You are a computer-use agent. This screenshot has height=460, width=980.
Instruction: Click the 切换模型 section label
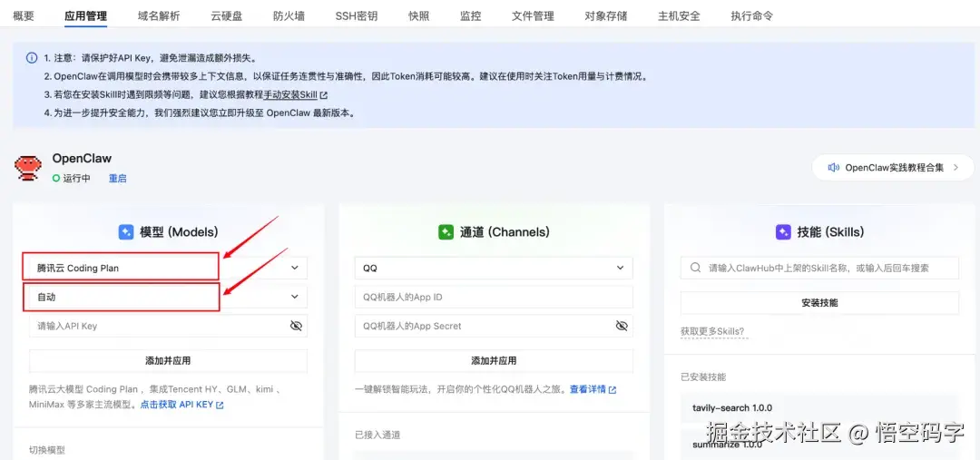(x=47, y=449)
